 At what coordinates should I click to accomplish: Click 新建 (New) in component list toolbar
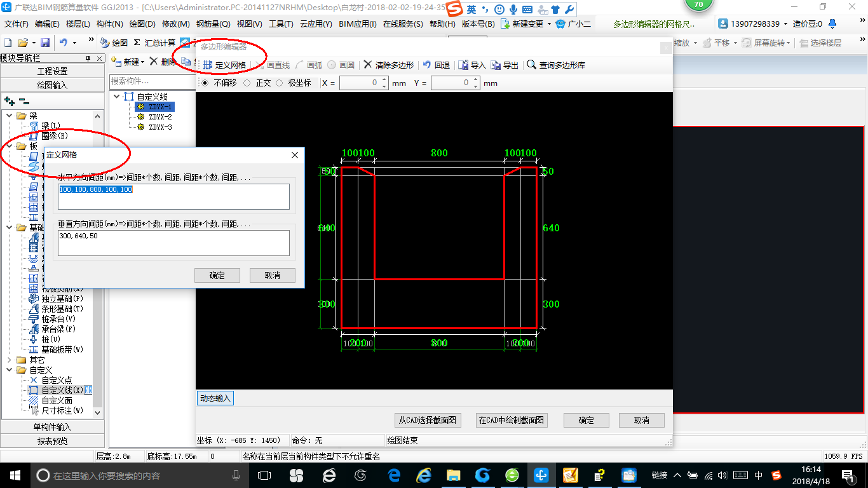[x=126, y=62]
